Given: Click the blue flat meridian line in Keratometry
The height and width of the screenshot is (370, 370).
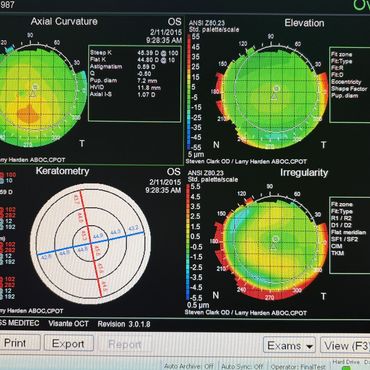Looking at the screenshot, I should (x=90, y=244).
